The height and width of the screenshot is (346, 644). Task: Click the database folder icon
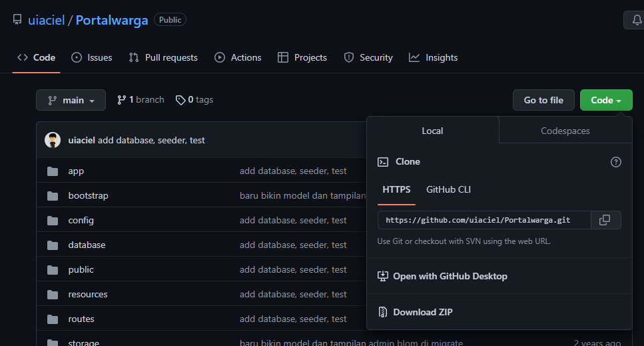point(53,245)
